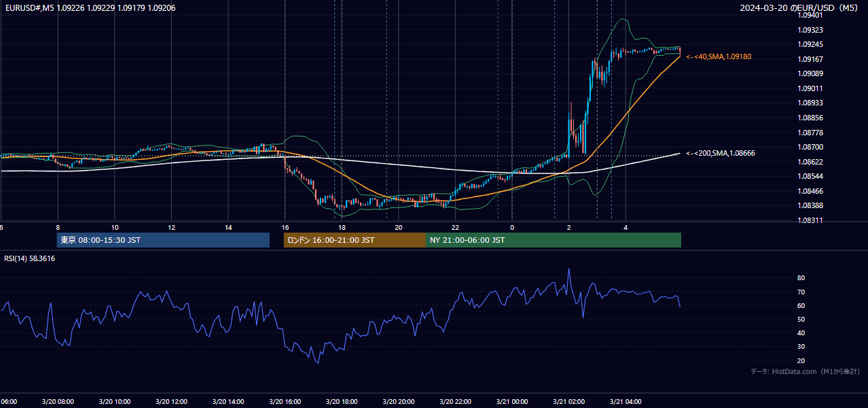868x408 pixels.
Task: Click price level 1.08778 on price axis
Action: [810, 133]
